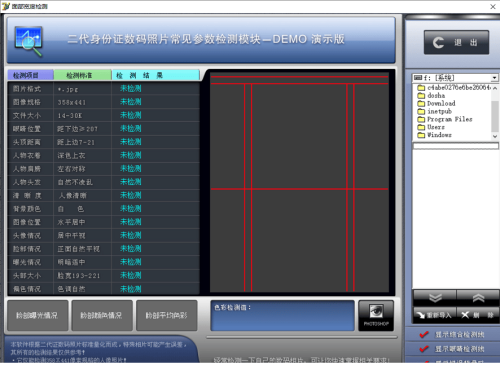
Task: Click the 左右对称 standard value
Action: 71,169
